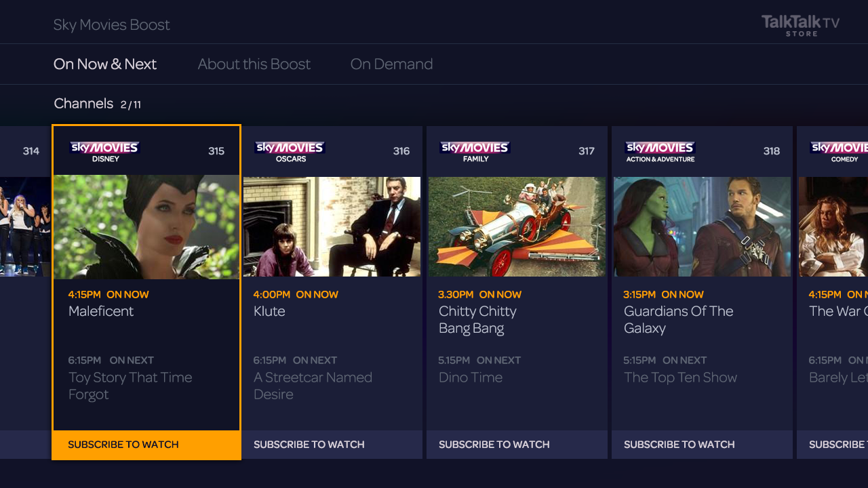
Task: Click the 4:15PM On Now label for Maleficent
Action: coord(108,295)
